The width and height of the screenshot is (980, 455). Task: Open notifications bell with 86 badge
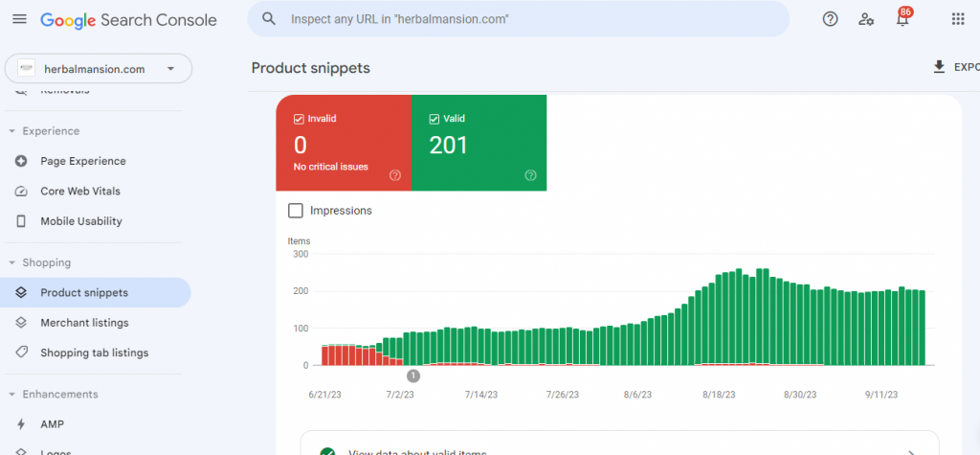coord(902,18)
